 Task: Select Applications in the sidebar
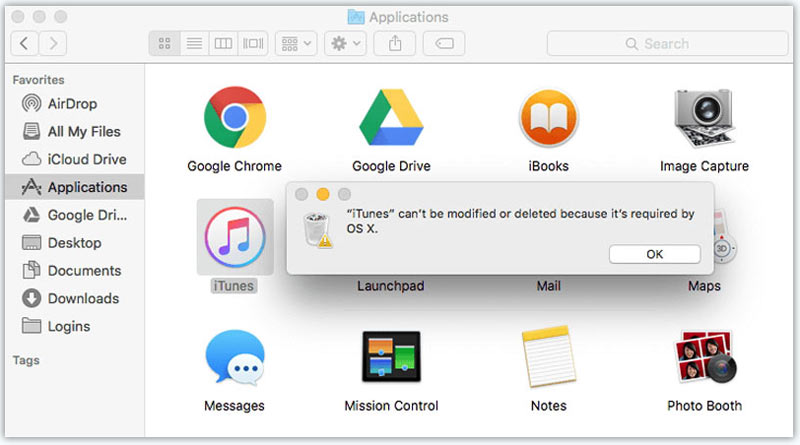74,187
